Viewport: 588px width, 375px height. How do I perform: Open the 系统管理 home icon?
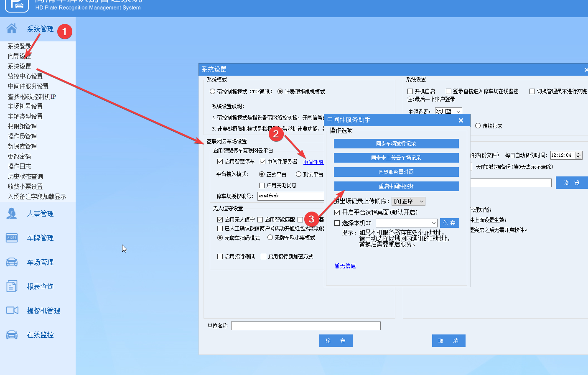coord(12,28)
